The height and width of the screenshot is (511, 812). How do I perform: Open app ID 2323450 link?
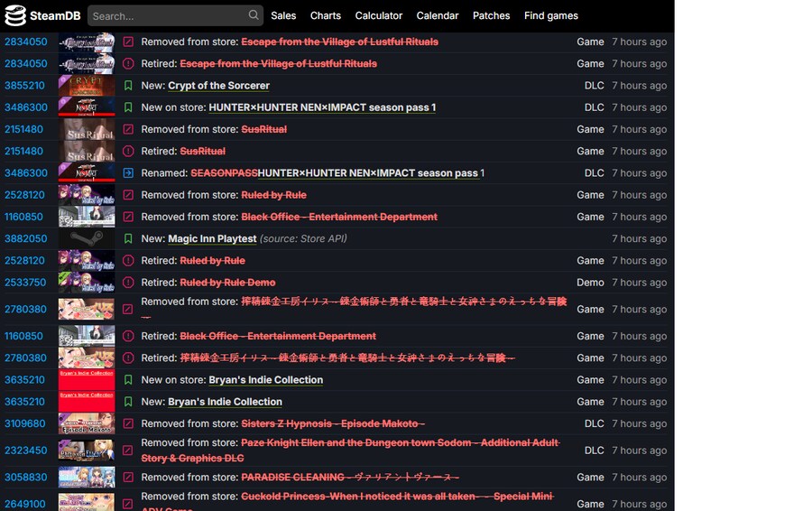(x=25, y=451)
